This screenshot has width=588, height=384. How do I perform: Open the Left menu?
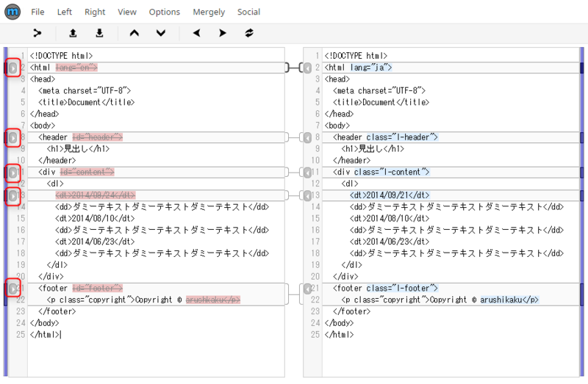65,12
